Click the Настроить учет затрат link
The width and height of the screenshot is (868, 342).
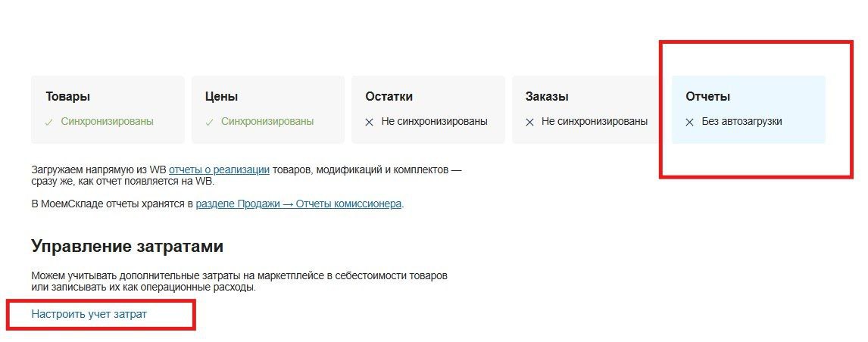click(x=89, y=314)
